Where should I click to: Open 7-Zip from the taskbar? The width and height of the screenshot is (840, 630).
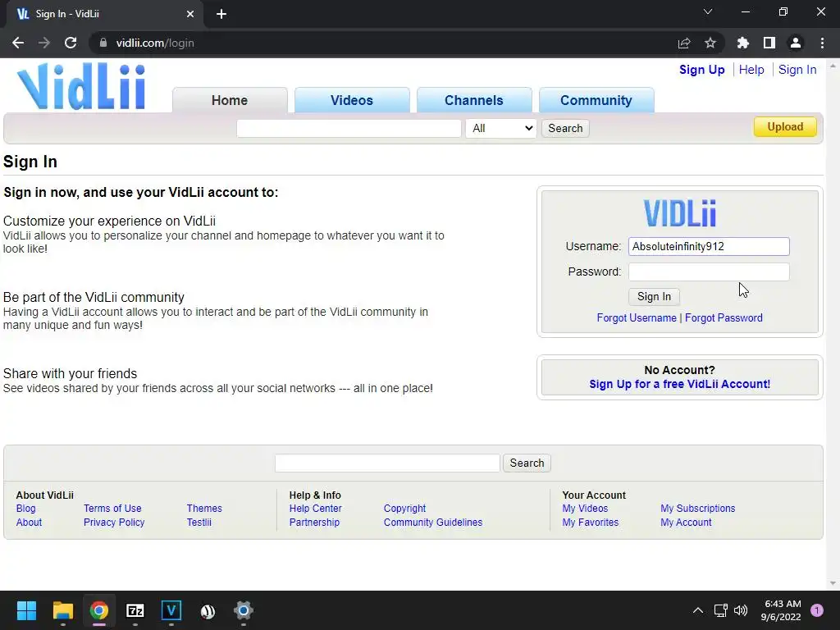point(135,610)
